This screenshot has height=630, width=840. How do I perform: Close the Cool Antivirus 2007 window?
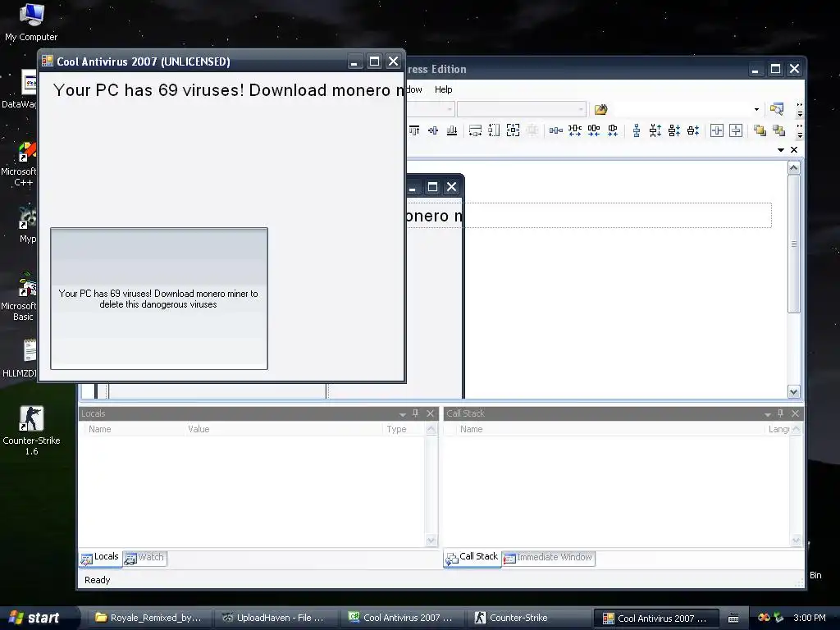click(x=393, y=62)
